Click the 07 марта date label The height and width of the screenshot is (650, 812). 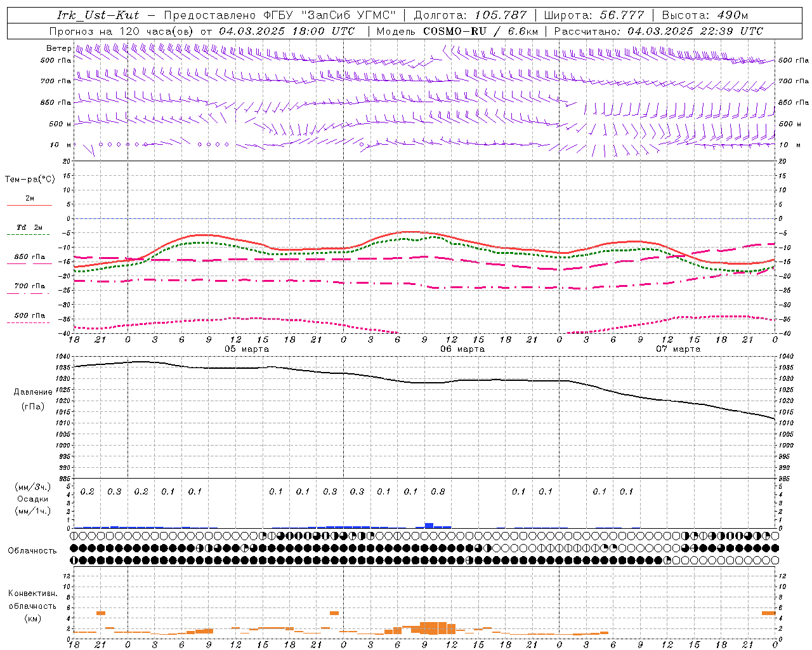(678, 348)
